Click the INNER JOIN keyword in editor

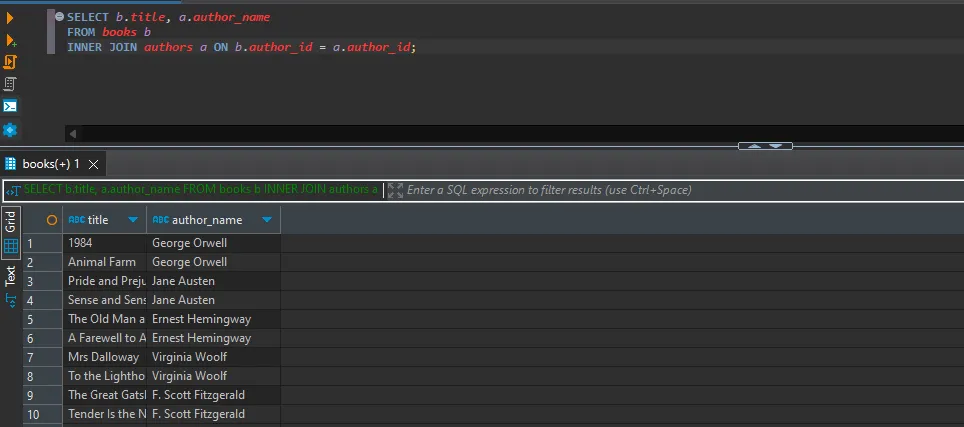click(x=102, y=47)
